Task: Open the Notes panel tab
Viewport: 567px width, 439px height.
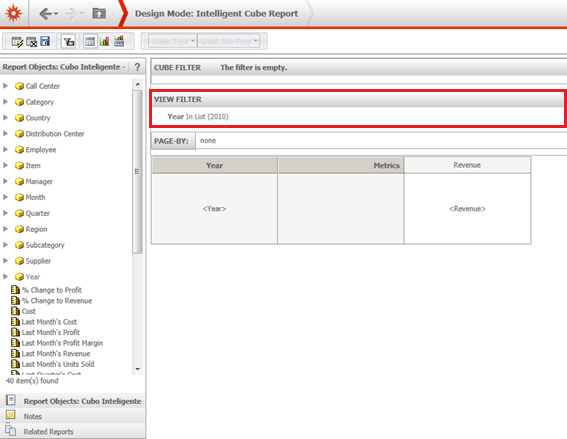Action: coord(73,416)
